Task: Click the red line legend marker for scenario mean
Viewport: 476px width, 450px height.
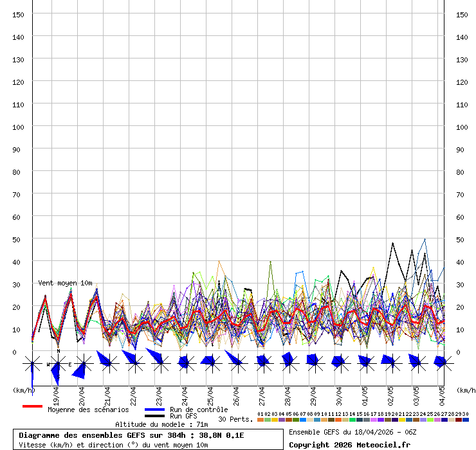Action: click(x=32, y=406)
